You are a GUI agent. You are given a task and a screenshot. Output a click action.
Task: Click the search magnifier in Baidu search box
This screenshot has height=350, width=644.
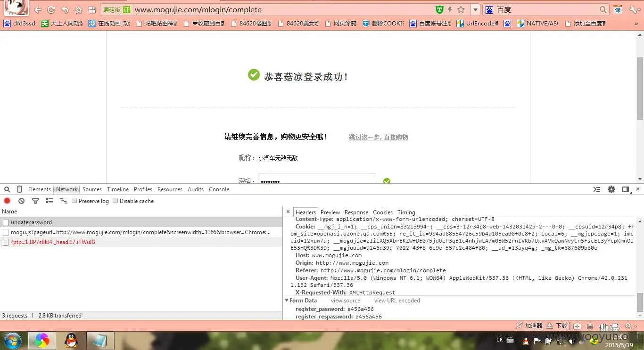pos(603,9)
